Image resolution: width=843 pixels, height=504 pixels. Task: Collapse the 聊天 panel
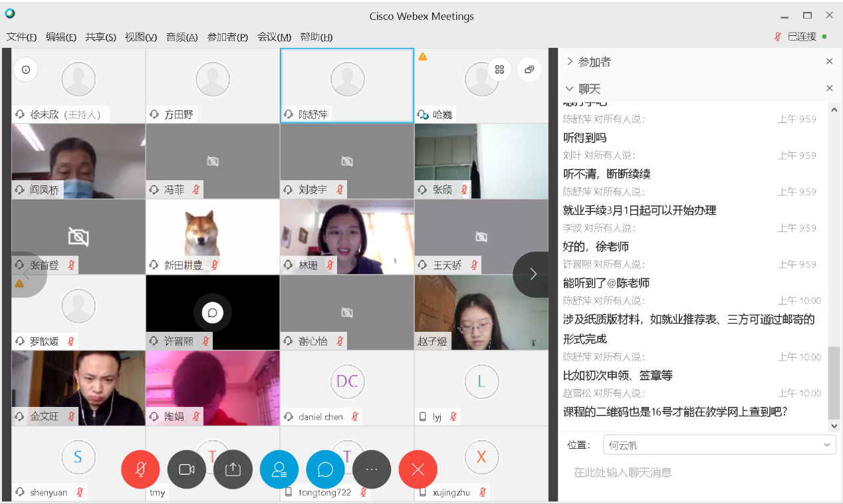(x=570, y=88)
